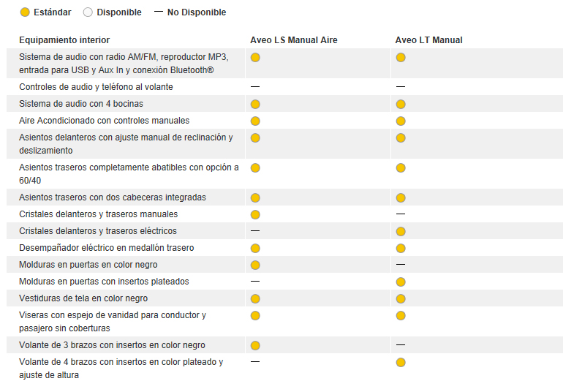
Task: Click Aveo LT dot for Volante 4 brazos row
Action: pyautogui.click(x=401, y=362)
